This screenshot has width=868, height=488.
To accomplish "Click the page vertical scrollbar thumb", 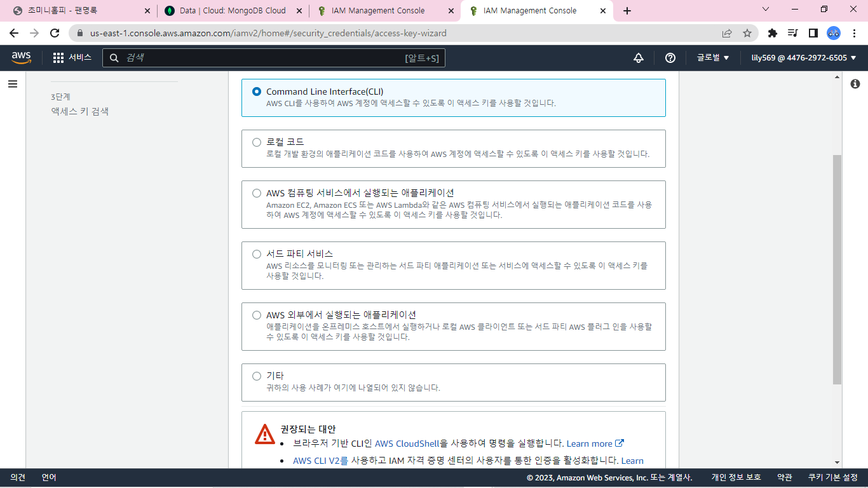I will (x=837, y=269).
